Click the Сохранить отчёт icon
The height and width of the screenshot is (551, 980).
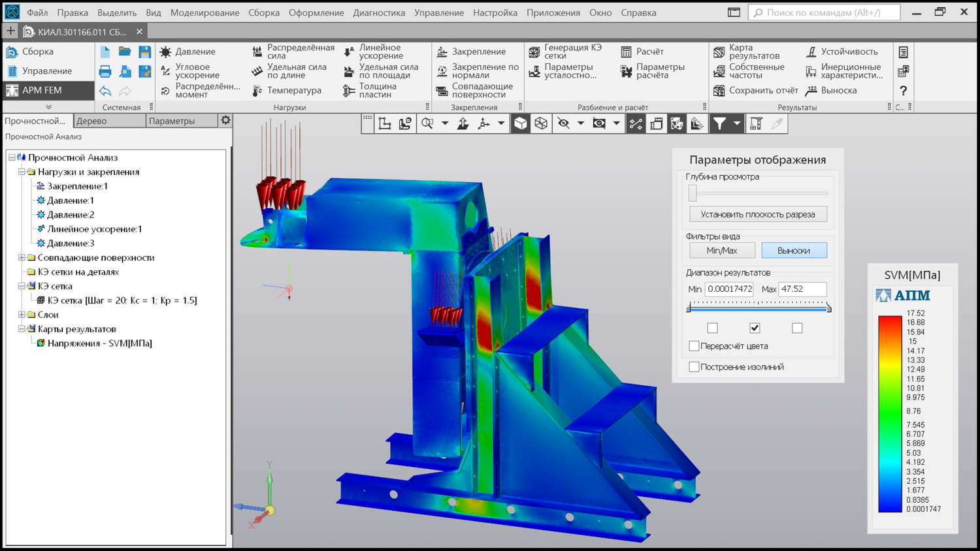[719, 91]
